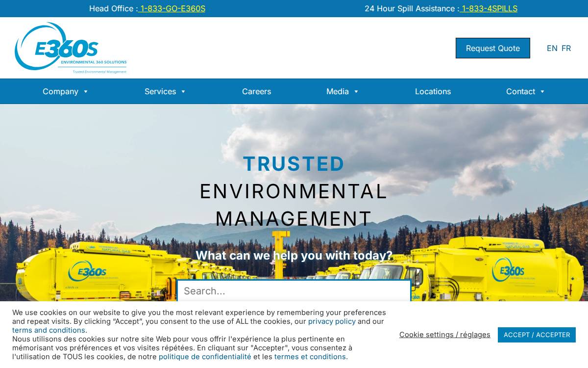Open the politique de confidentialité link
Screen dimensions: 588x368
(205, 357)
